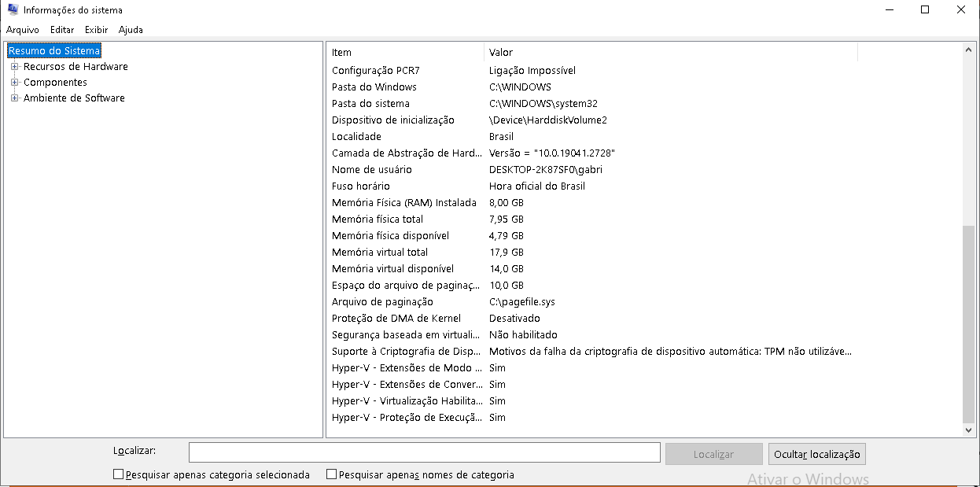Viewport: 980px width, 487px height.
Task: Click the value 17,9 GB
Action: pos(507,253)
